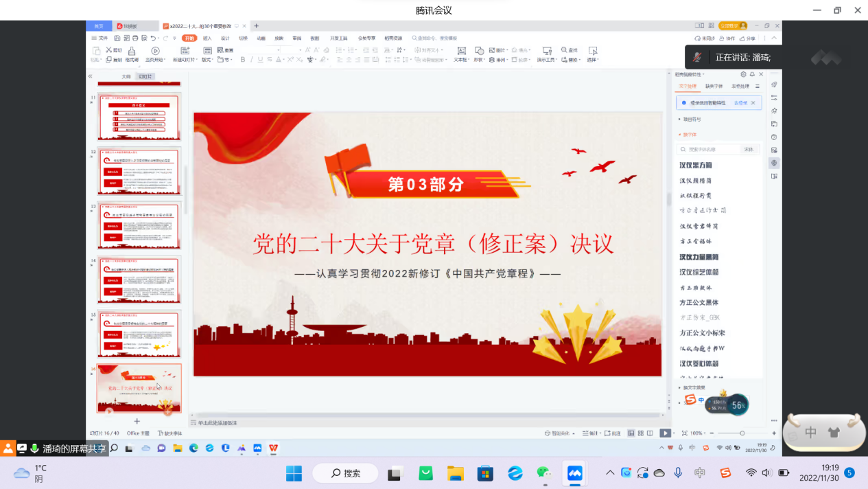Switch to the 大纲 outline tab

coord(126,76)
